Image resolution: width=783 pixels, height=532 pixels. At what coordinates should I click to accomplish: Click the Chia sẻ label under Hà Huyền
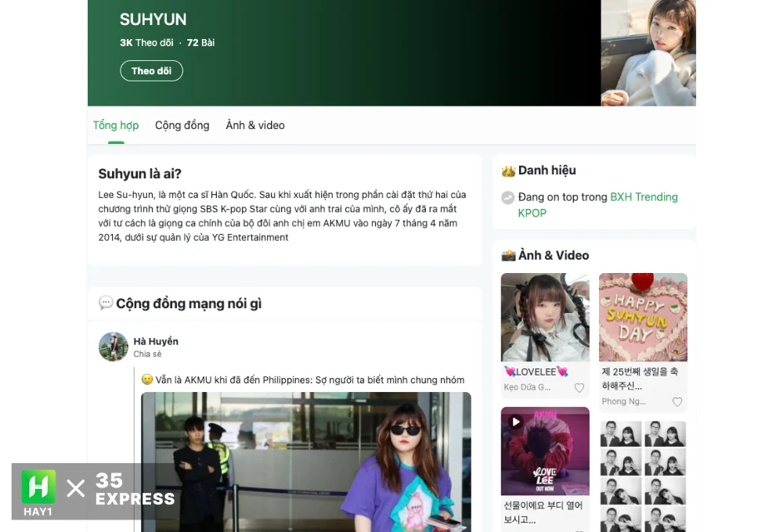147,354
